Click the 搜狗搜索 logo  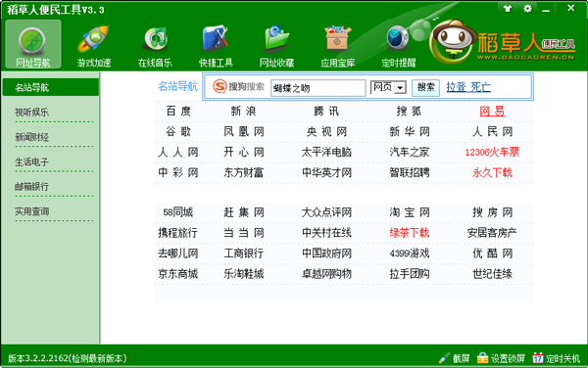point(238,86)
